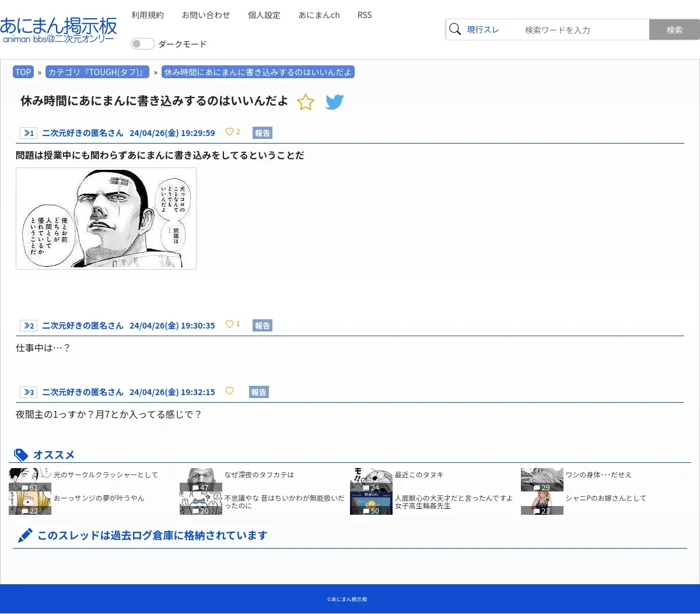Click post 2 timestamp 24/04/26(金) 19:30:35

tap(172, 326)
